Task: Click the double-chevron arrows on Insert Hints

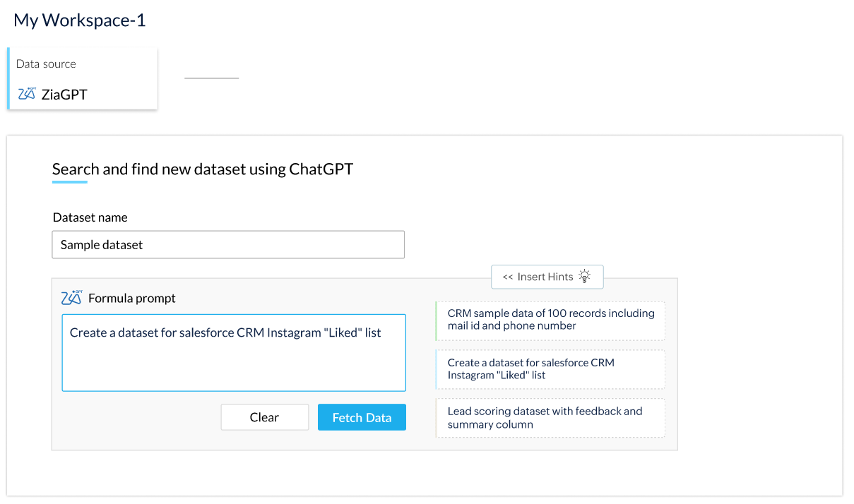Action: click(x=507, y=277)
